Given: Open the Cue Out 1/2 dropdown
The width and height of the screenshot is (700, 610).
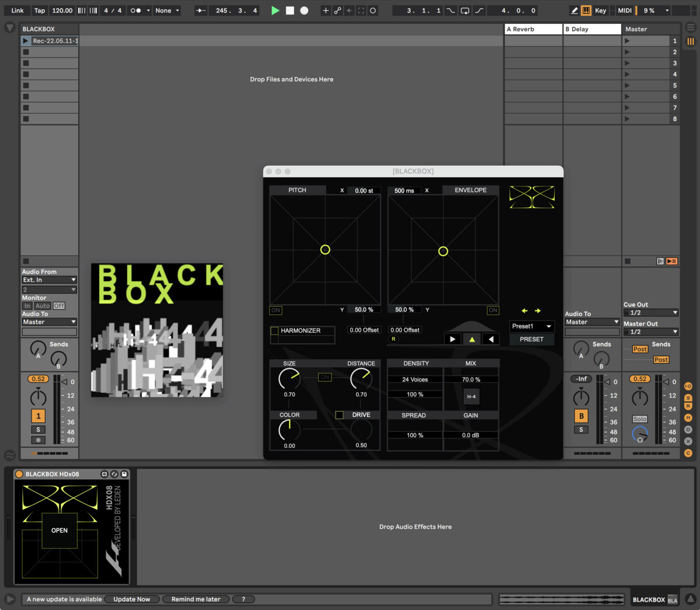Looking at the screenshot, I should 650,313.
